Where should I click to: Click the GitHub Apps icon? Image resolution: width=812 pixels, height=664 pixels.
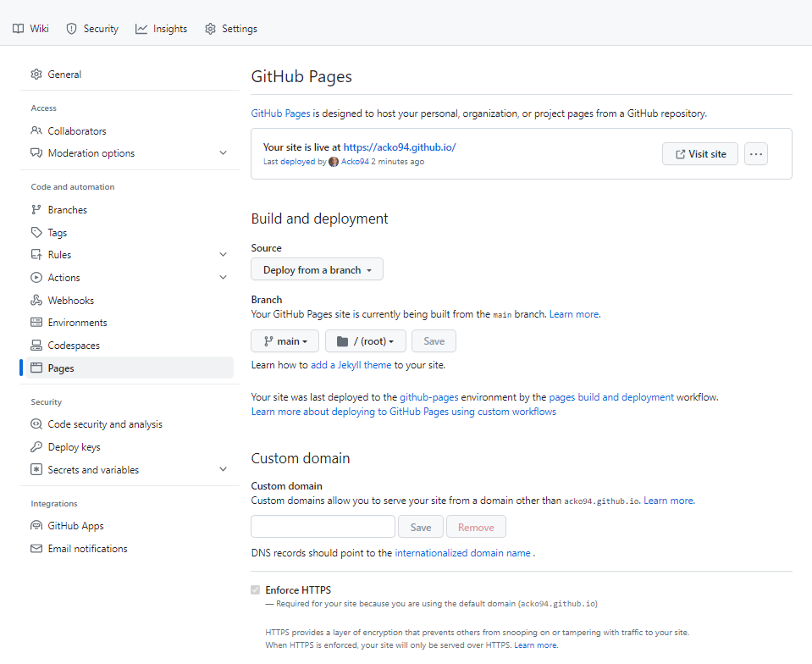tap(36, 526)
